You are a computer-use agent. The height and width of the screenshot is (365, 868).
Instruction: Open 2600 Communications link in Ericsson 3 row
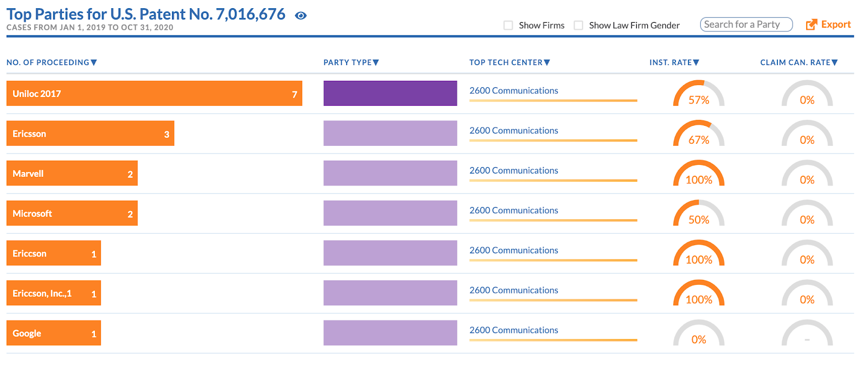514,131
